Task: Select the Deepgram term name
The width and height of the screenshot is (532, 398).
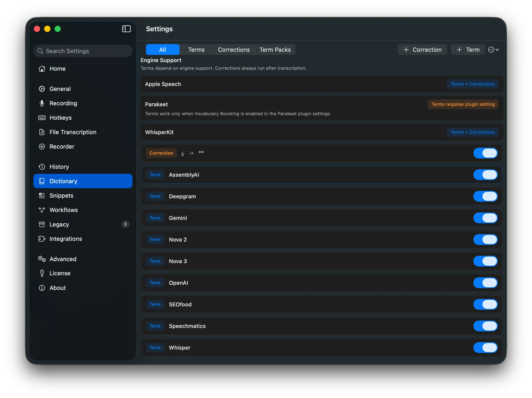Action: tap(182, 196)
